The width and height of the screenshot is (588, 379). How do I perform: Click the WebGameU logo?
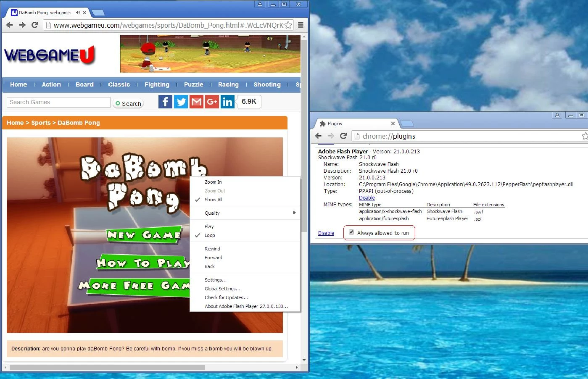click(x=50, y=55)
